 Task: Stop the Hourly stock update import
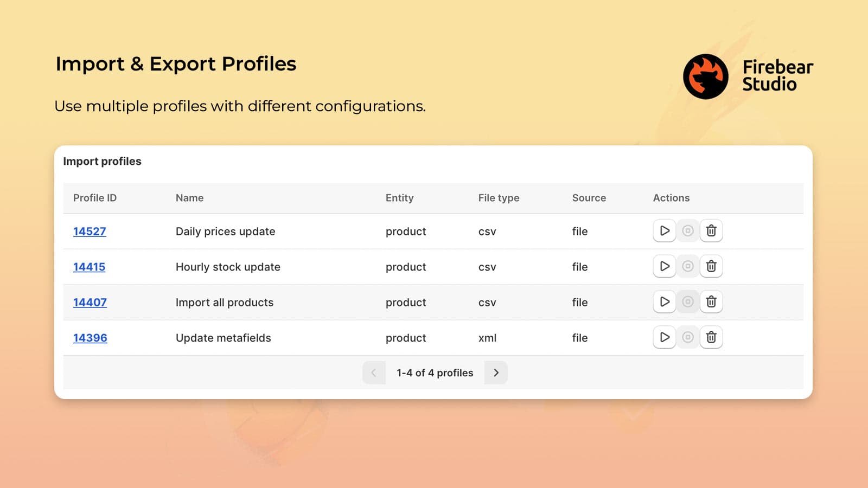click(x=687, y=267)
